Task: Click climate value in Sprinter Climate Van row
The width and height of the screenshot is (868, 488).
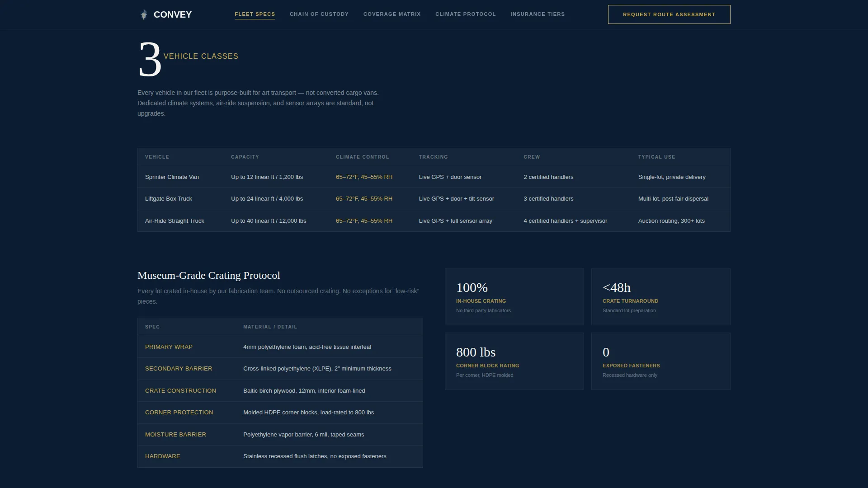Action: [x=364, y=177]
